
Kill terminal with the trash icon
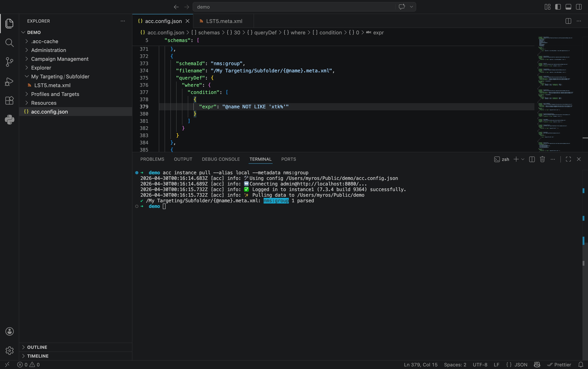[542, 159]
